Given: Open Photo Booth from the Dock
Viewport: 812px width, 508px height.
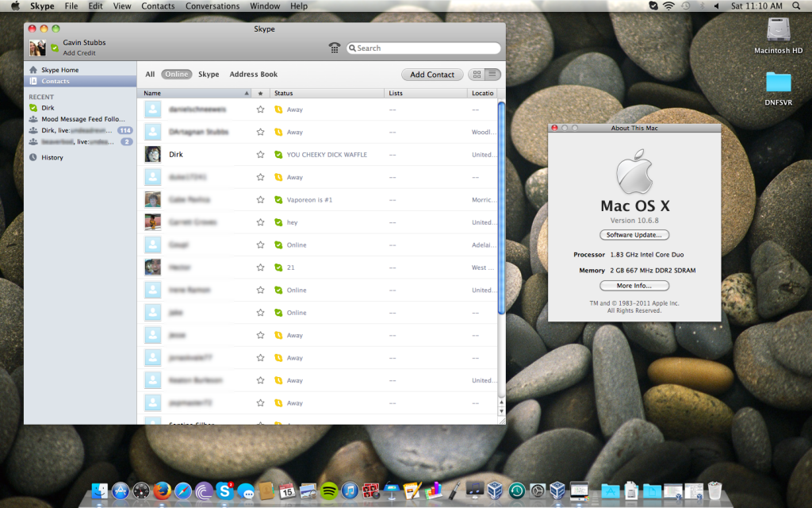Looking at the screenshot, I should [x=371, y=491].
